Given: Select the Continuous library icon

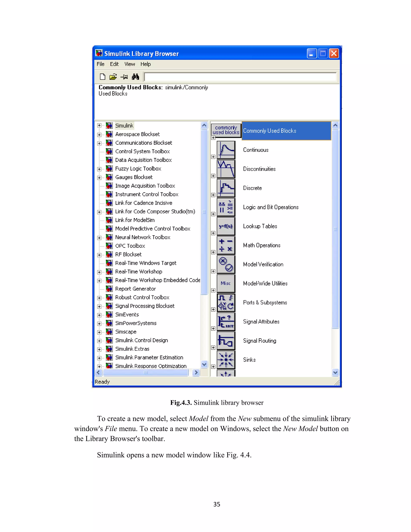Looking at the screenshot, I should pyautogui.click(x=226, y=150).
